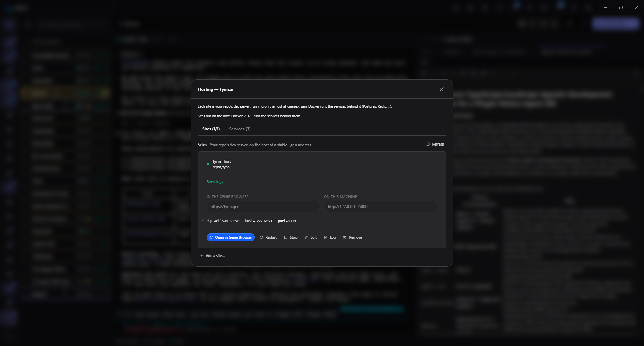644x346 pixels.
Task: Click the Open in Genie Browser button
Action: pyautogui.click(x=230, y=237)
